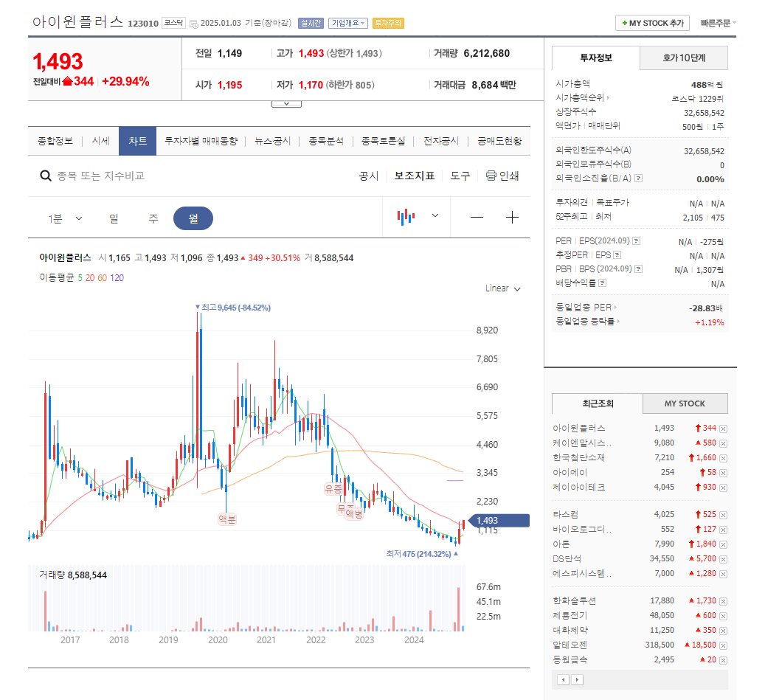Open 도구 chart tools
Screen dimensions: 765x700
coord(460,176)
